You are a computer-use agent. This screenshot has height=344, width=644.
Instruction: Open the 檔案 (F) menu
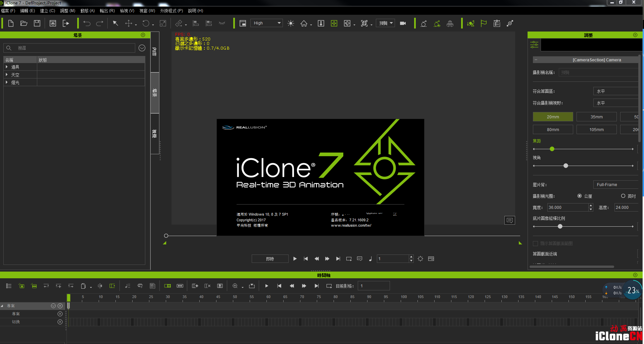coord(8,11)
